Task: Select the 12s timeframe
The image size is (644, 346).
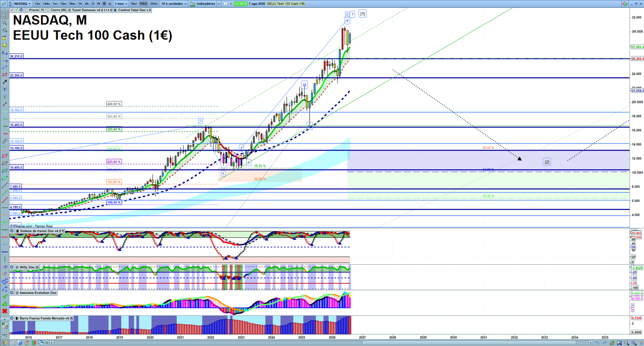Action: pos(37,4)
